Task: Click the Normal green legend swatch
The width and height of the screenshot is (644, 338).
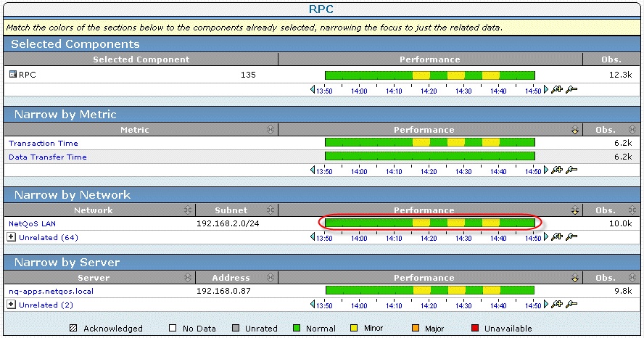Action: tap(297, 328)
